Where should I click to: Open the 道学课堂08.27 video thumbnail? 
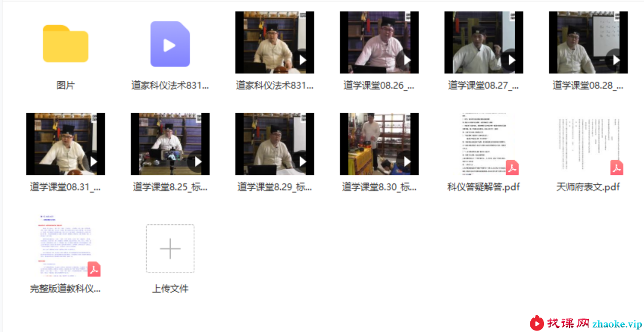click(x=484, y=42)
